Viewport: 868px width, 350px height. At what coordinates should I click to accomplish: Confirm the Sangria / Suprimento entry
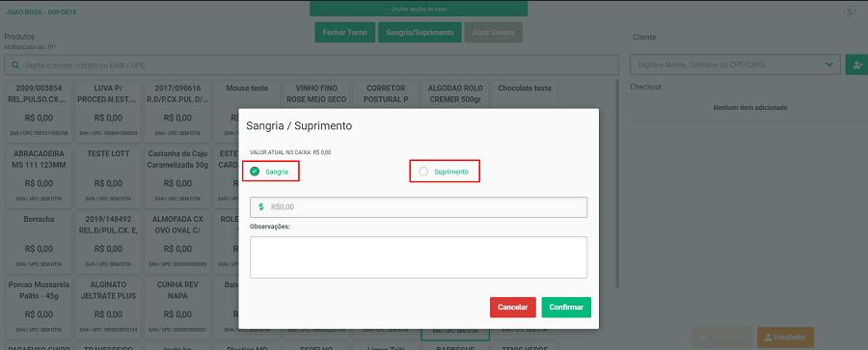pos(566,308)
